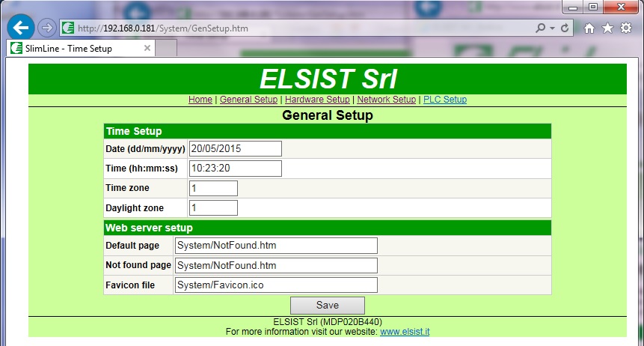Image resolution: width=644 pixels, height=346 pixels.
Task: Click the Daylight zone input field
Action: pos(213,207)
